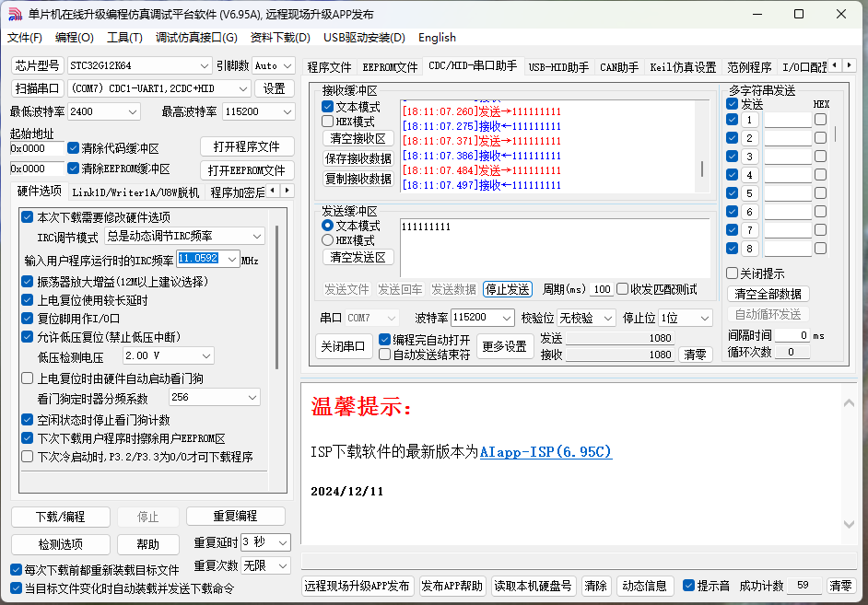Click the 扫描串口 button

tap(37, 88)
